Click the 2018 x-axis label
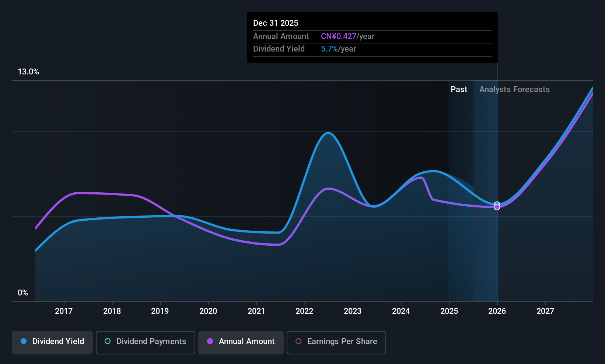Screen dimensions: 605x364 click(x=112, y=311)
